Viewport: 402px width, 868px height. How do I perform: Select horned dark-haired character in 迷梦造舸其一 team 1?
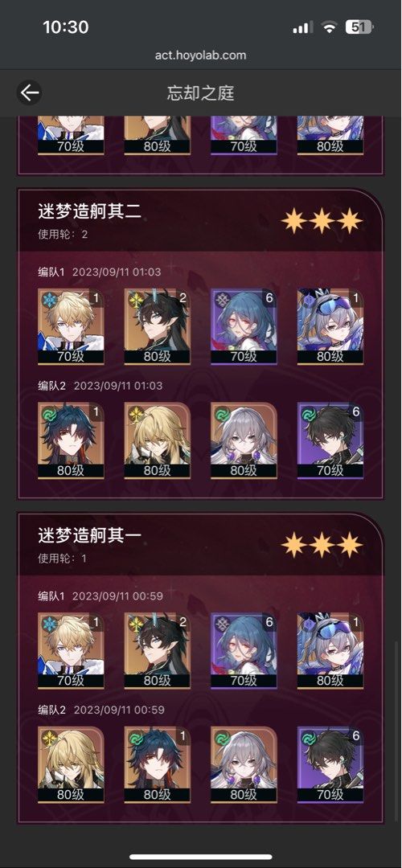pos(158,650)
